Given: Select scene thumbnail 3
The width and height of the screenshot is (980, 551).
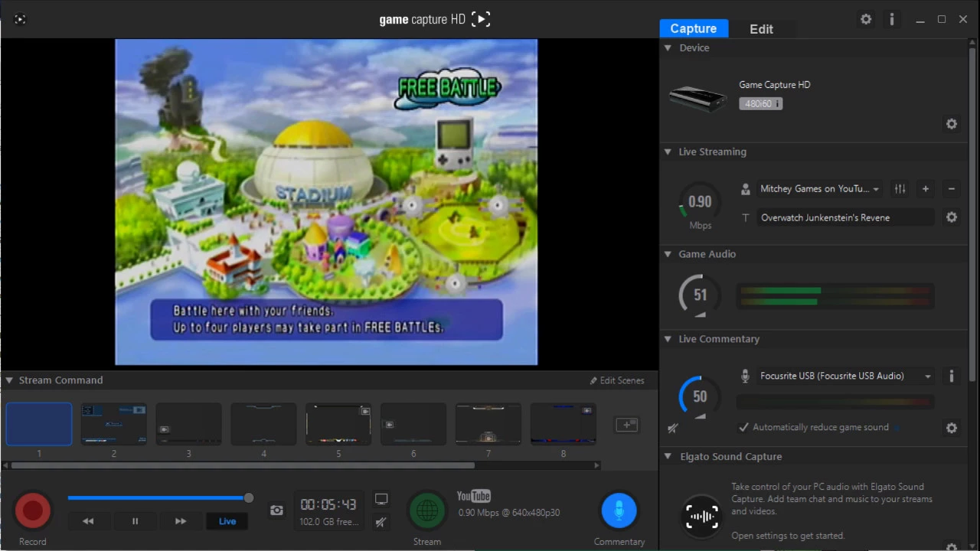Looking at the screenshot, I should [x=188, y=424].
